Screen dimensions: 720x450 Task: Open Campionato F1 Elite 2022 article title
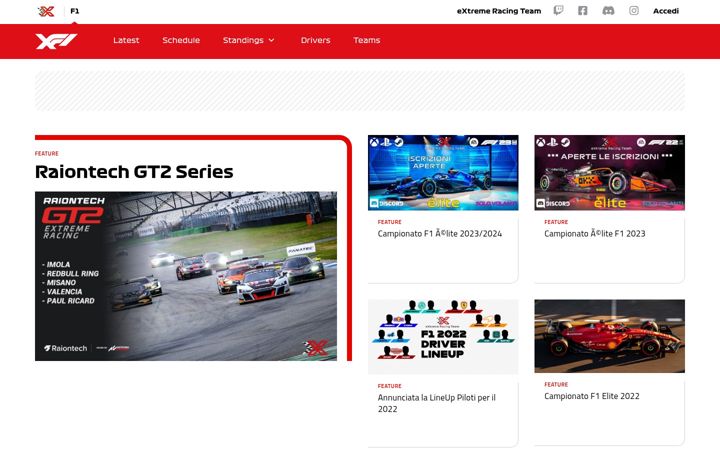pos(591,396)
